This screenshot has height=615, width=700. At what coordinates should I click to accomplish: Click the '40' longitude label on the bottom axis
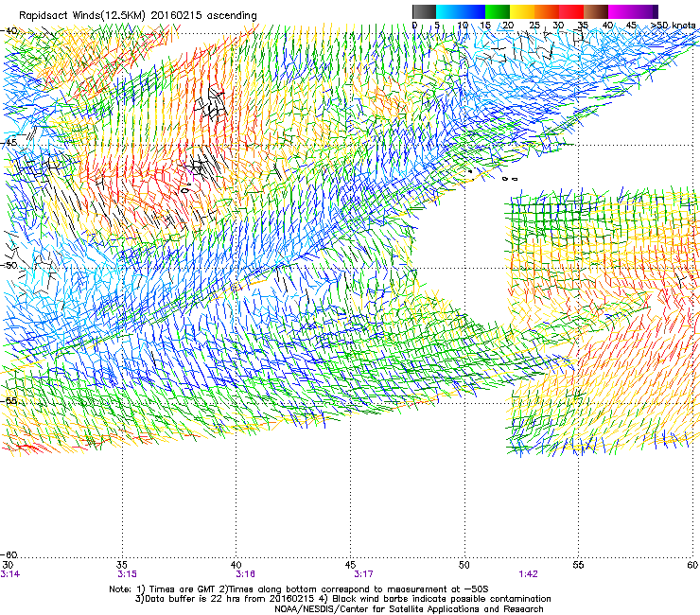click(236, 565)
